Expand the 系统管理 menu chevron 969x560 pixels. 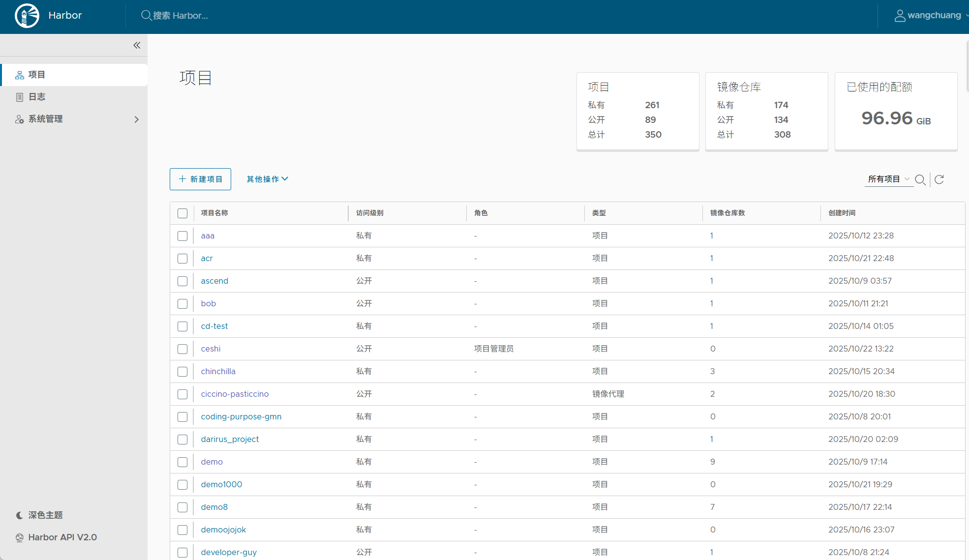137,119
